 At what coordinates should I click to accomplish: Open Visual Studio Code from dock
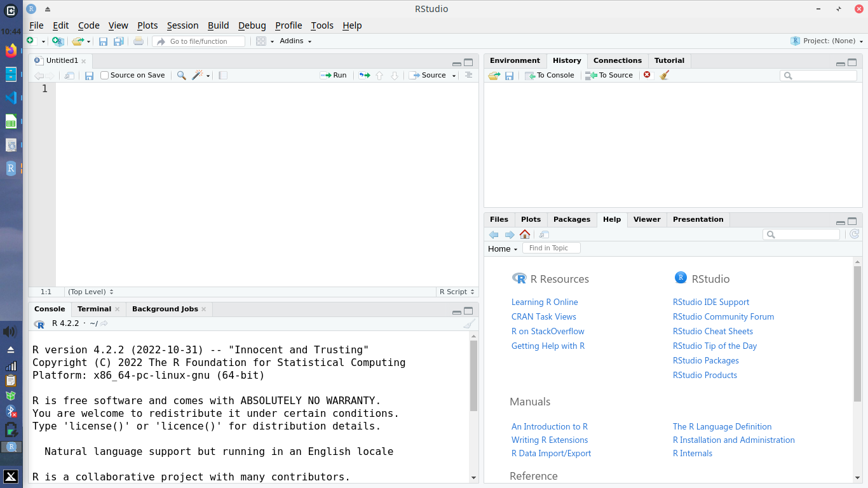tap(11, 98)
